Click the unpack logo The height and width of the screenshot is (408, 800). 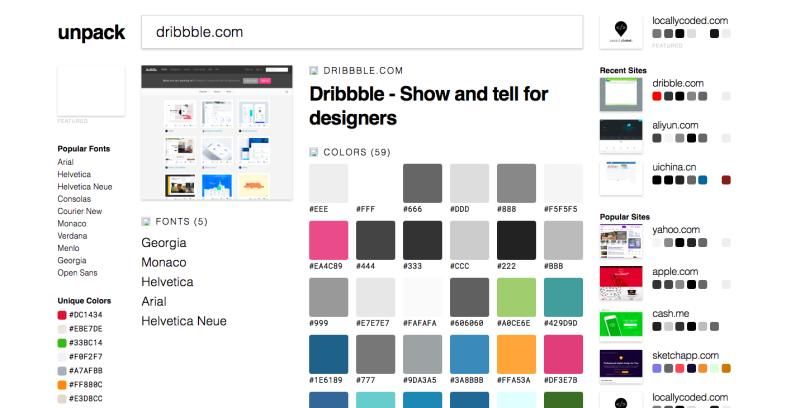91,33
